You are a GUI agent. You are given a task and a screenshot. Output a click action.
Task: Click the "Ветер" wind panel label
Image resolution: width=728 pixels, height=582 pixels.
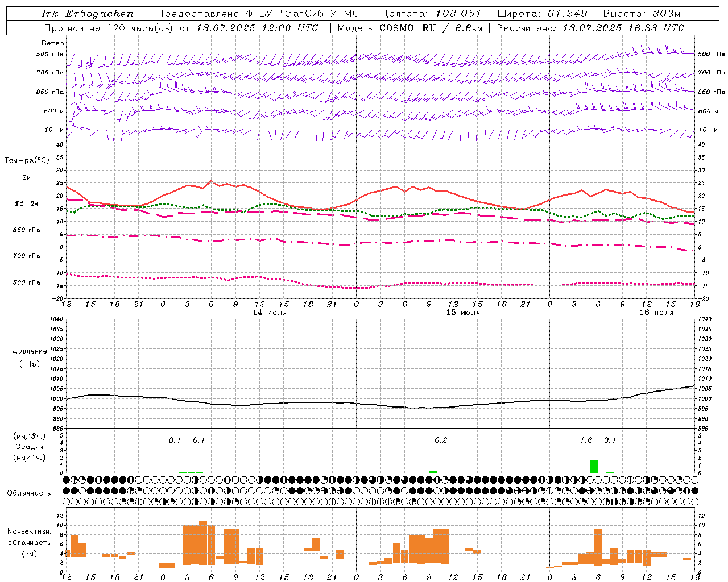(53, 43)
